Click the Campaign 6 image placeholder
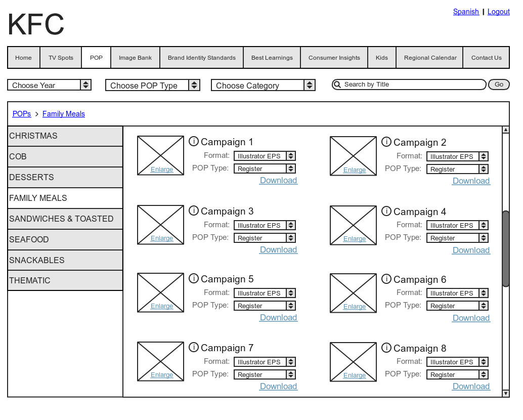Image resolution: width=523 pixels, height=420 pixels. 353,293
